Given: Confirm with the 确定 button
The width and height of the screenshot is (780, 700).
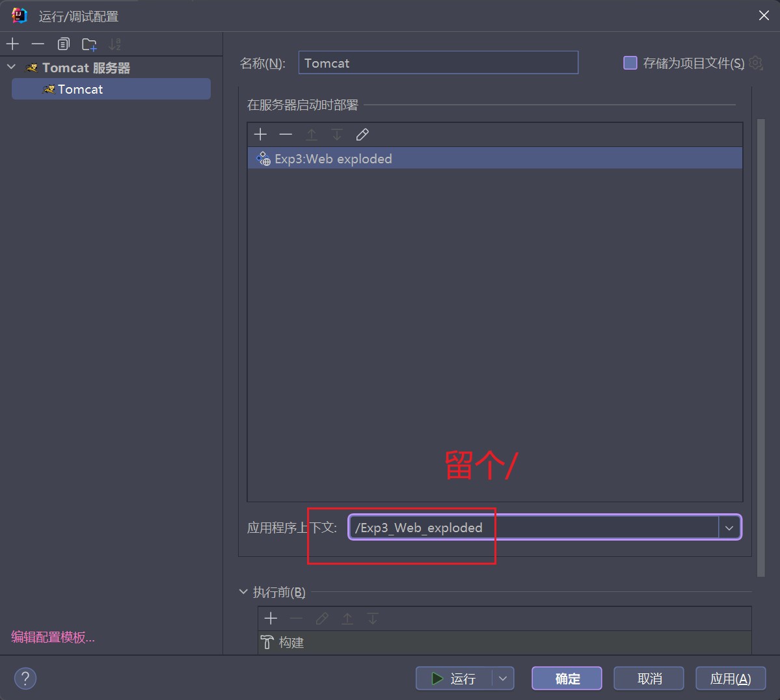Looking at the screenshot, I should [567, 678].
